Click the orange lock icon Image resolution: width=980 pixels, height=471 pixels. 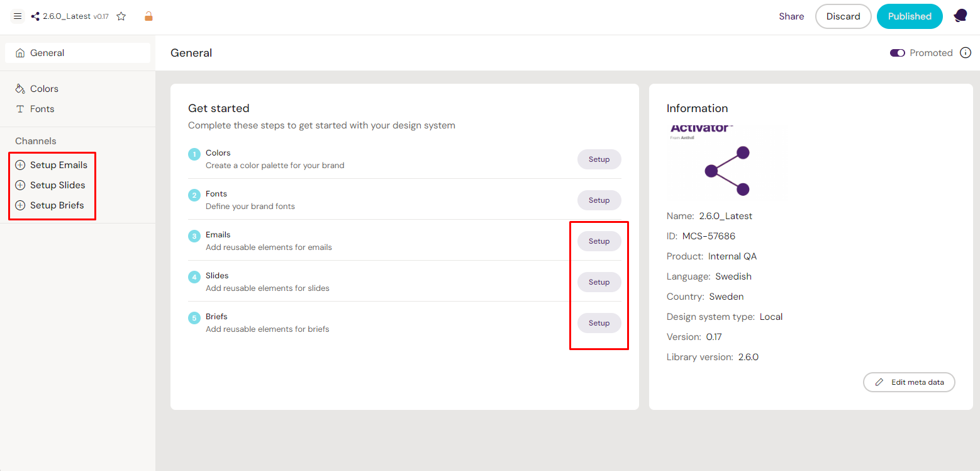tap(148, 16)
